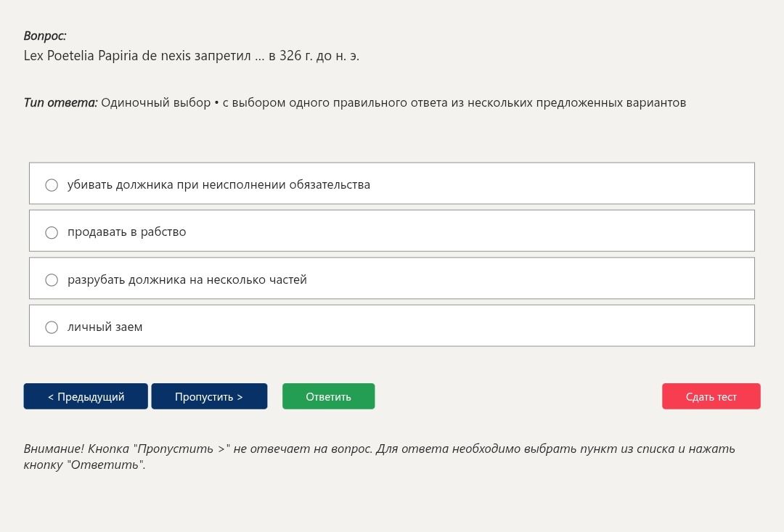Go back with '< Предыдущий' button
This screenshot has height=532, width=784.
pyautogui.click(x=86, y=396)
